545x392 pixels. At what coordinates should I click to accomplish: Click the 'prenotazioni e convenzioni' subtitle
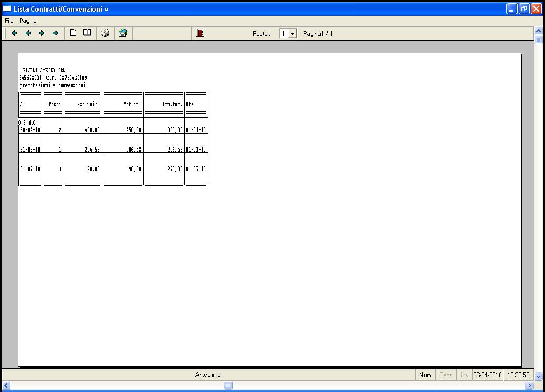tap(53, 85)
